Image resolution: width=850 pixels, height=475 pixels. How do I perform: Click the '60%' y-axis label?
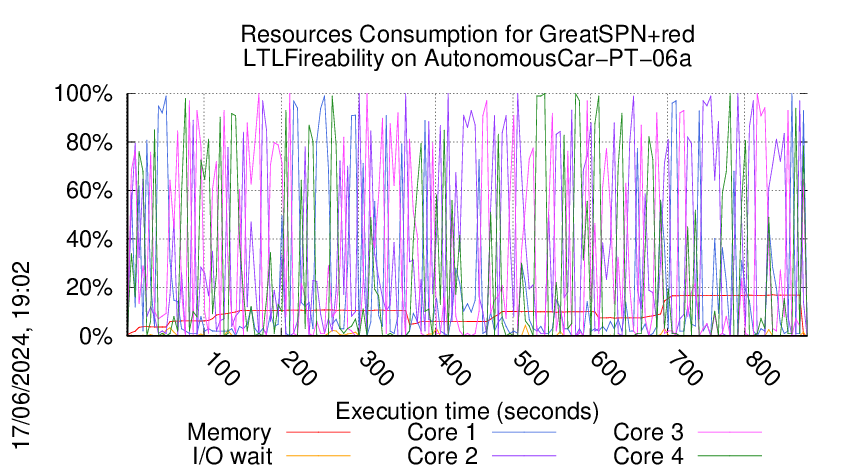pyautogui.click(x=89, y=190)
